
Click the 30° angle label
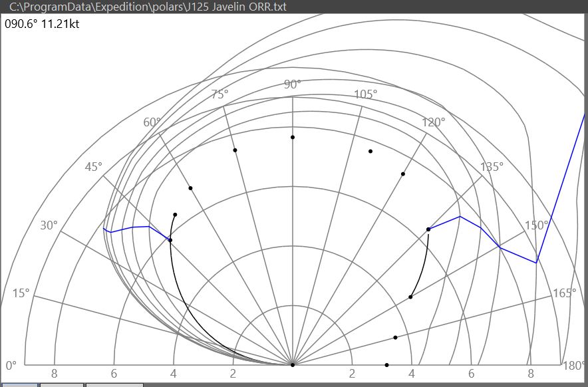pyautogui.click(x=49, y=225)
